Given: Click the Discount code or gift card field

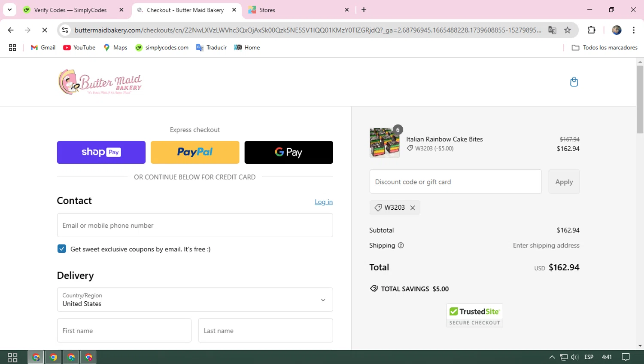Looking at the screenshot, I should coord(456,181).
